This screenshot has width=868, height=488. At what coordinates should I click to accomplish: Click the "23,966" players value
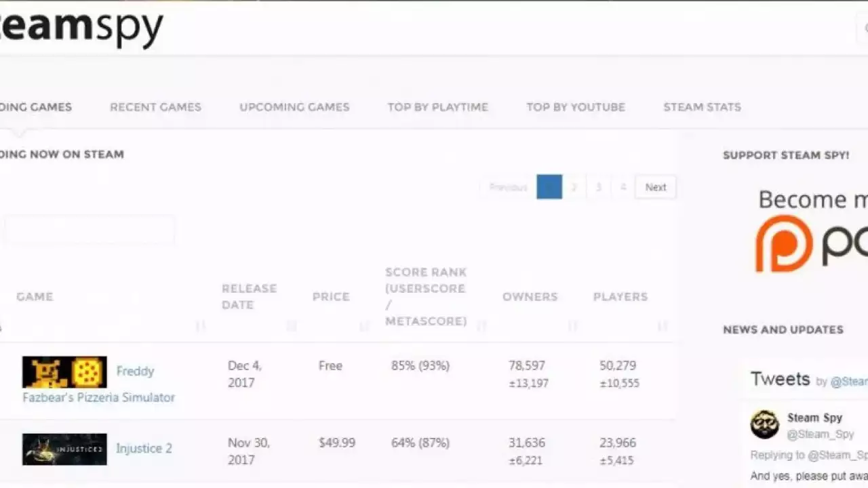click(x=618, y=443)
